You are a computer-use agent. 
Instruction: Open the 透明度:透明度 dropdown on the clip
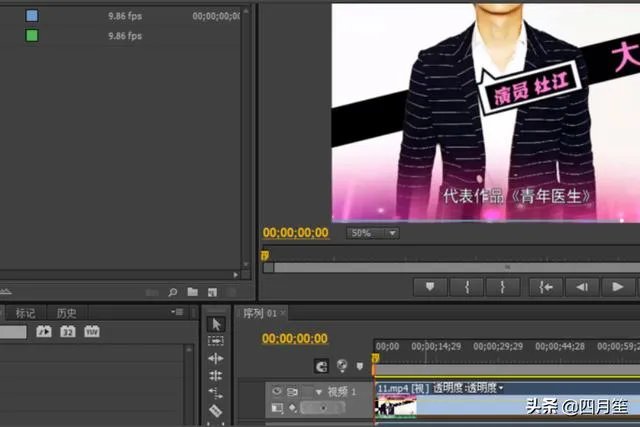(468, 388)
